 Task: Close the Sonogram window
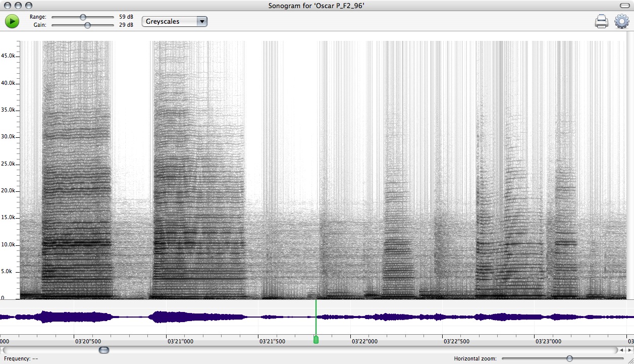[x=8, y=5]
